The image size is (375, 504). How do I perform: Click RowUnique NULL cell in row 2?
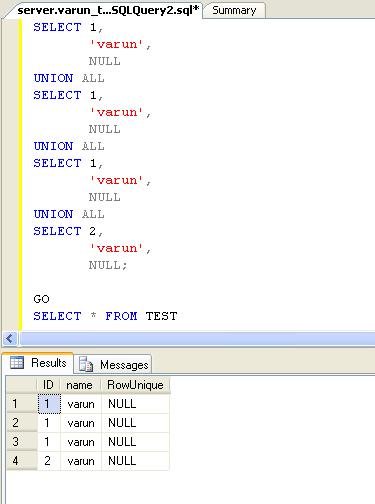pyautogui.click(x=135, y=423)
